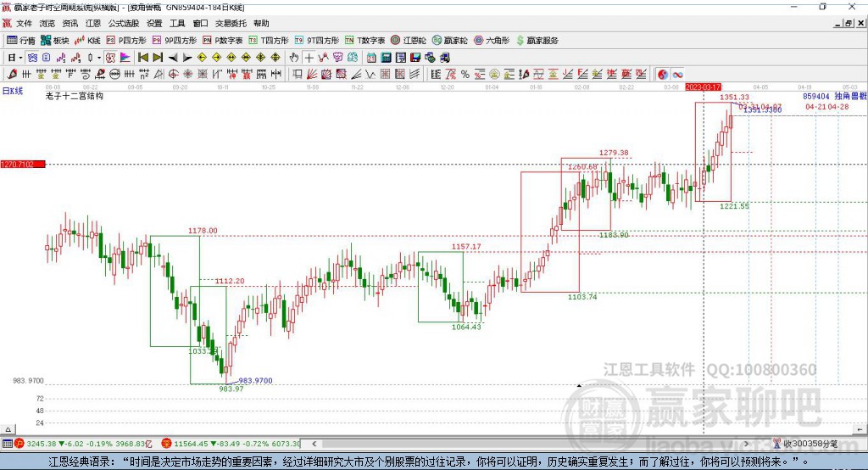Click the 859404 stock code label
This screenshot has width=868, height=470.
[816, 97]
